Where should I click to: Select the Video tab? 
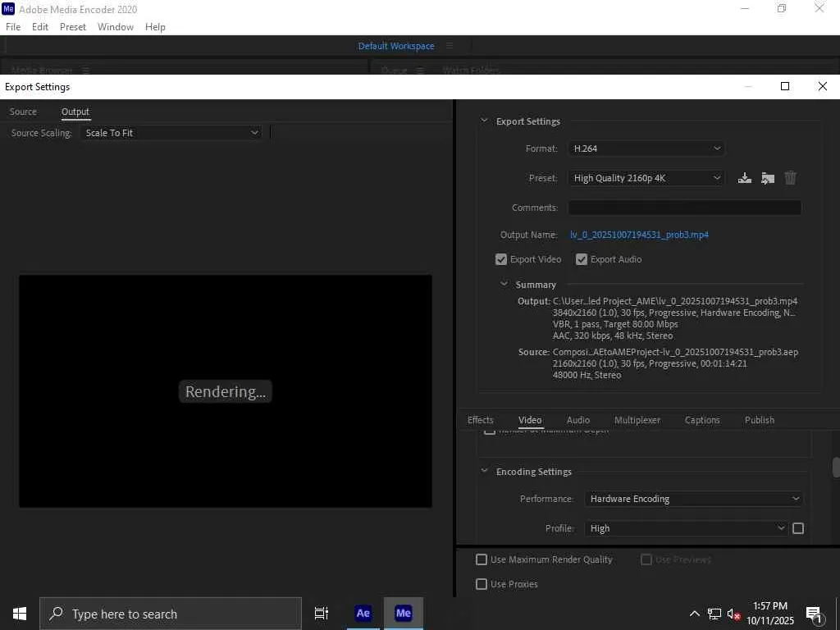click(530, 420)
